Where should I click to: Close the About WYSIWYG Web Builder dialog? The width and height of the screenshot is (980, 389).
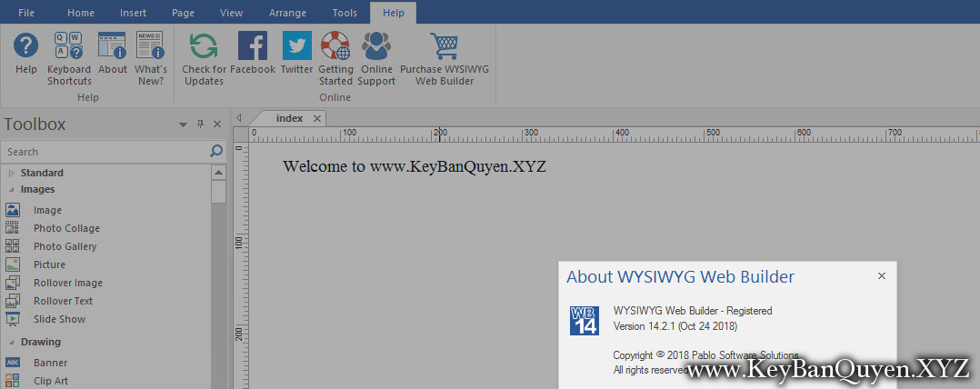tap(881, 276)
